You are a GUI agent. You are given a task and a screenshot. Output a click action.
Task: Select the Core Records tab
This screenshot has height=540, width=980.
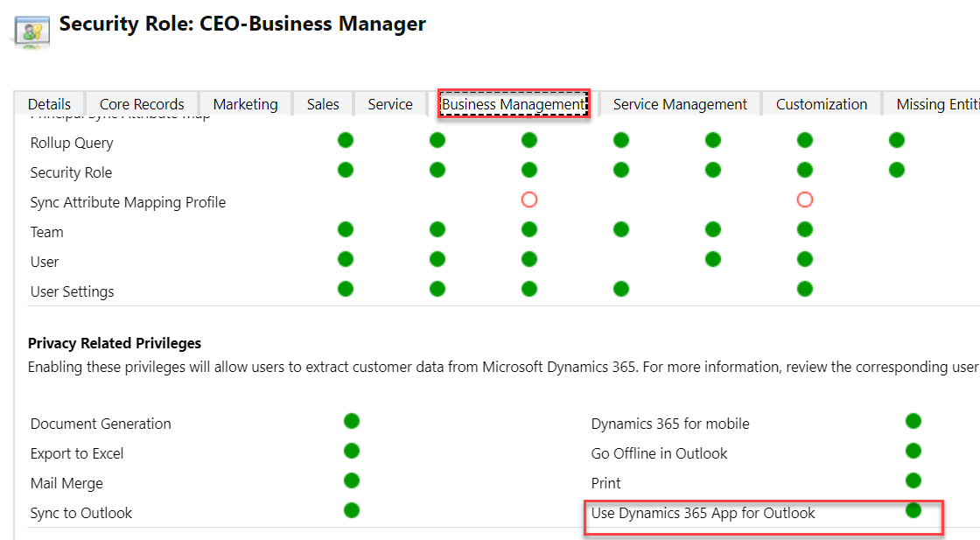click(141, 103)
